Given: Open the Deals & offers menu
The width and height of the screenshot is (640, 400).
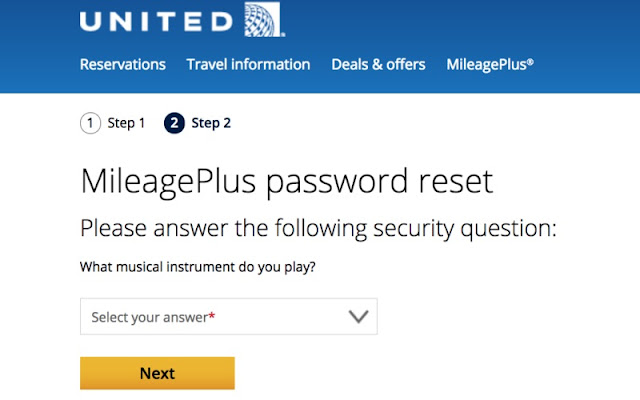Looking at the screenshot, I should tap(378, 64).
